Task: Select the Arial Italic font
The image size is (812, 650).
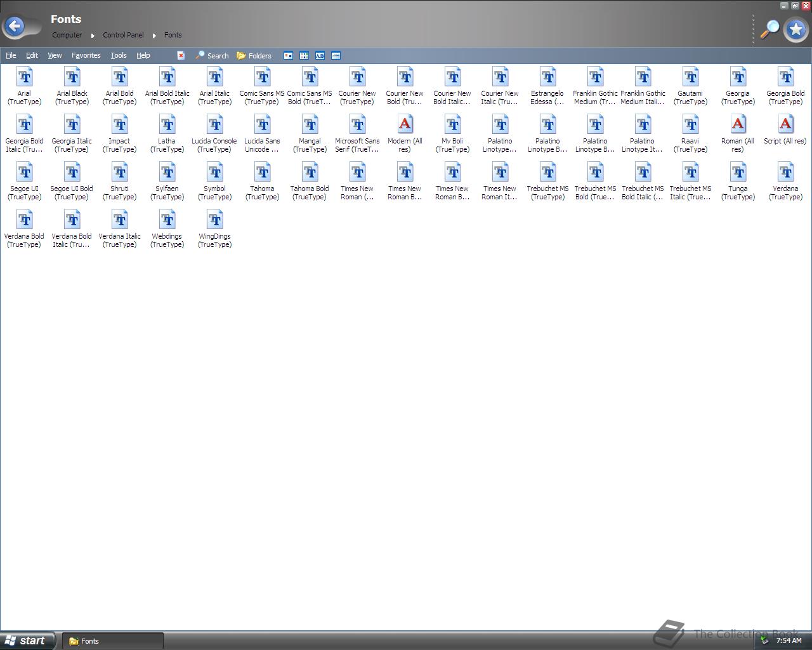Action: tap(214, 86)
